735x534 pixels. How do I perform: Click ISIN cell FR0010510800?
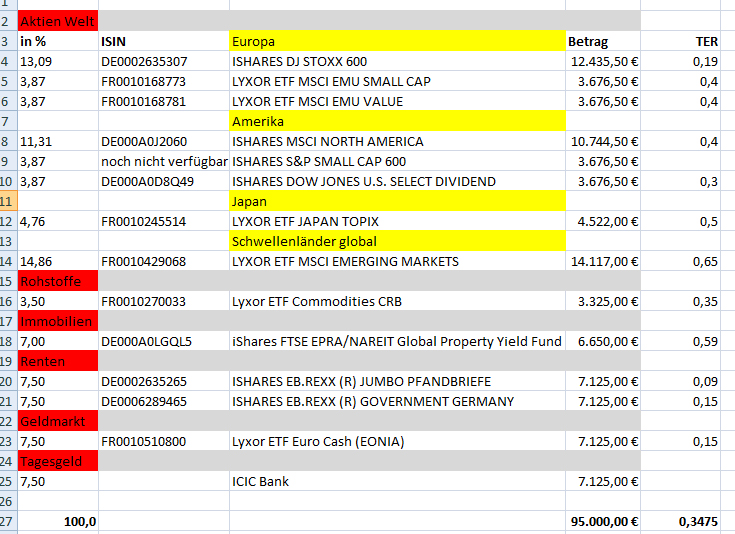[164, 442]
